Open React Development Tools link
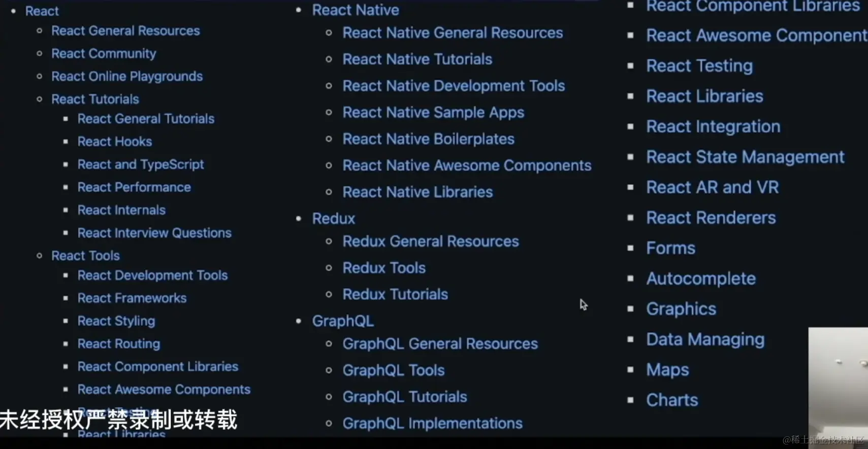Screen dimensions: 868x449 (152, 275)
